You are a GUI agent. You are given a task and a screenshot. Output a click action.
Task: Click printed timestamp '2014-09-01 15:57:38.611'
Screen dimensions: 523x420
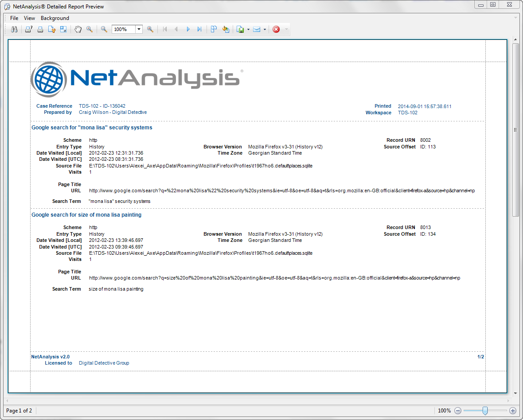425,106
